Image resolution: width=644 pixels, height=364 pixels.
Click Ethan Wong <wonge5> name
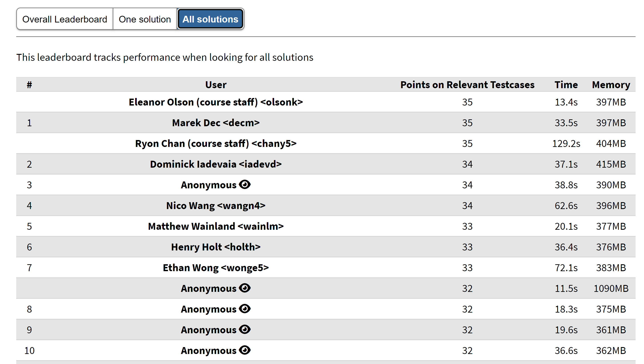(x=216, y=268)
